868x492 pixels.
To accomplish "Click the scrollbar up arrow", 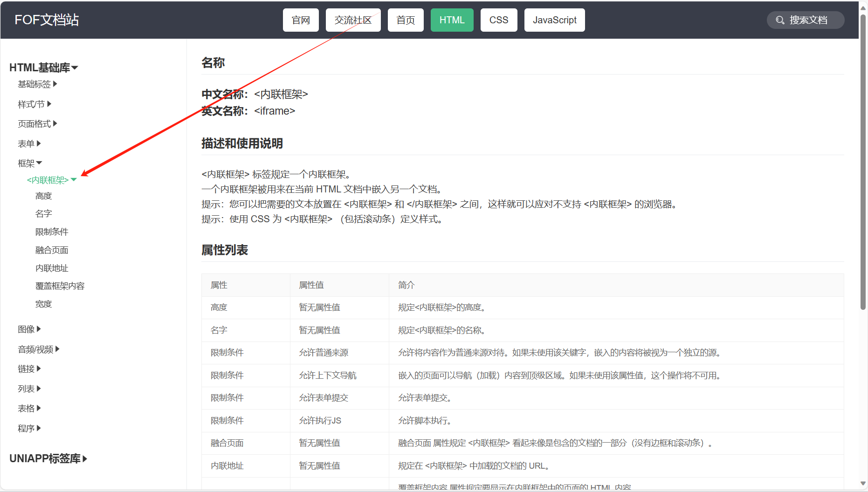I will [x=863, y=8].
